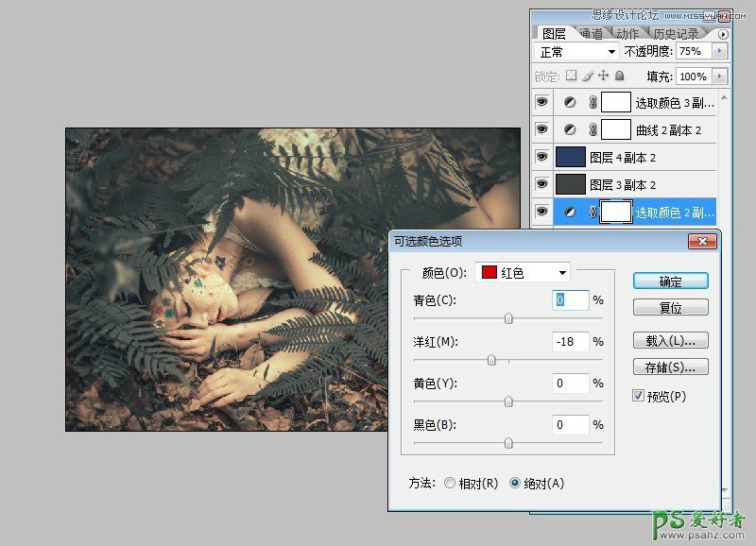Viewport: 756px width, 546px height.
Task: Switch to the 通道 channels tab
Action: coord(590,34)
